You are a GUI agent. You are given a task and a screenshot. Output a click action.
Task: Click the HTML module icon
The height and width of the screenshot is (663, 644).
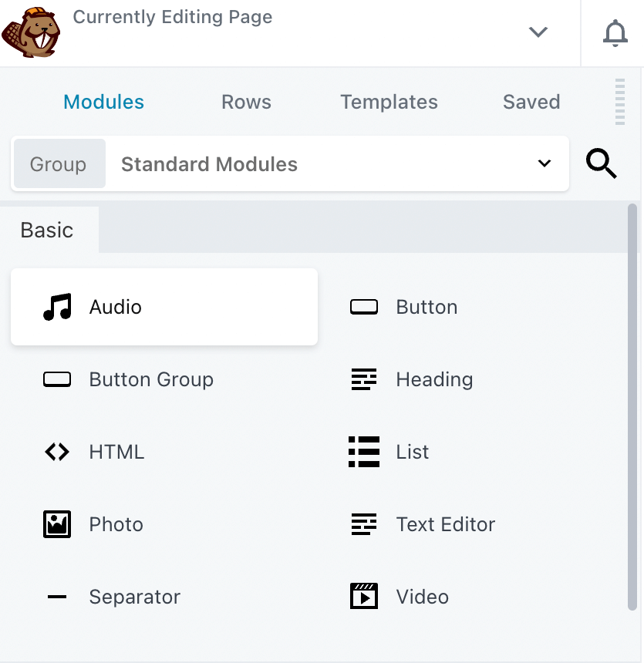(x=57, y=452)
